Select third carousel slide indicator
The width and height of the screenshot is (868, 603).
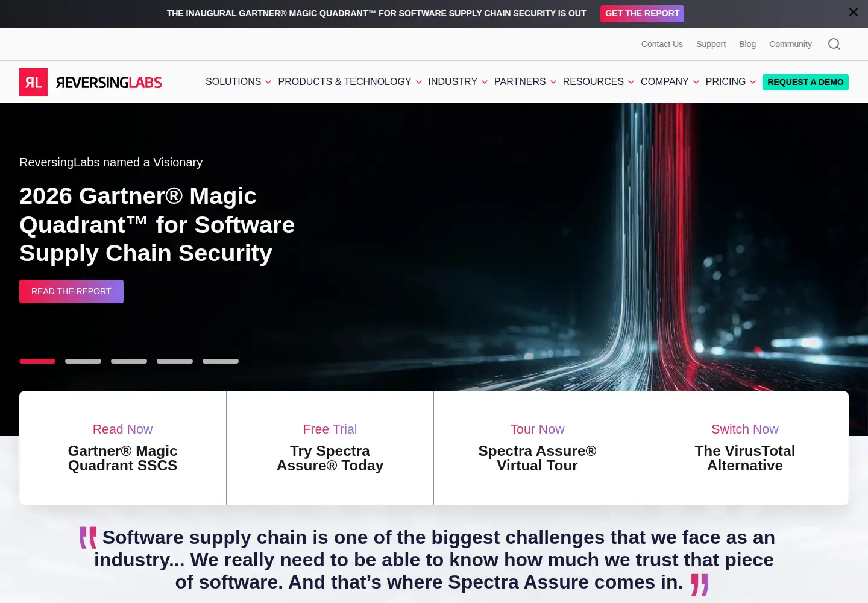pos(129,361)
